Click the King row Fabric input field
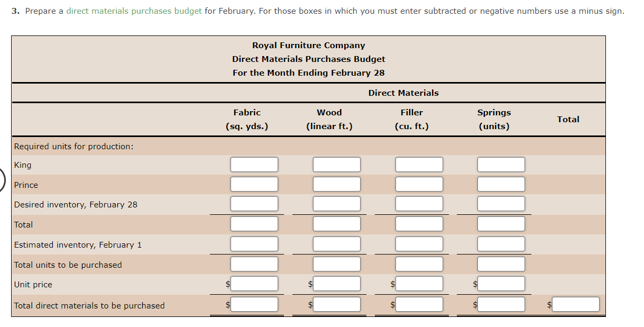This screenshot has width=644, height=327. [254, 164]
